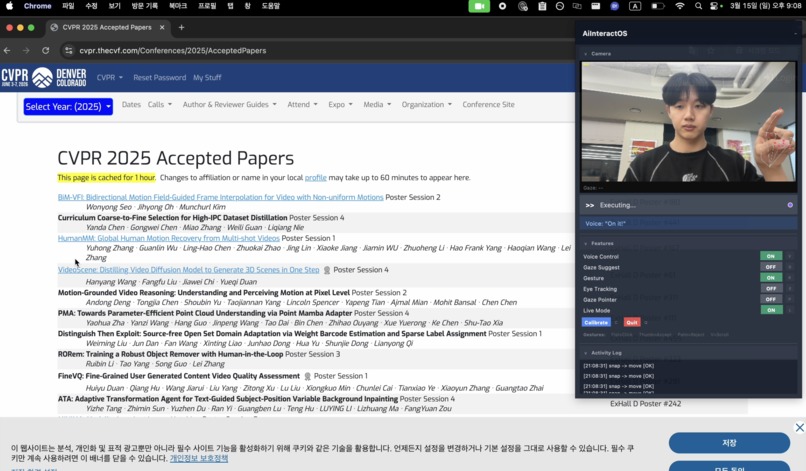This screenshot has height=471, width=806.
Task: Open the Calls dropdown menu
Action: (x=160, y=104)
